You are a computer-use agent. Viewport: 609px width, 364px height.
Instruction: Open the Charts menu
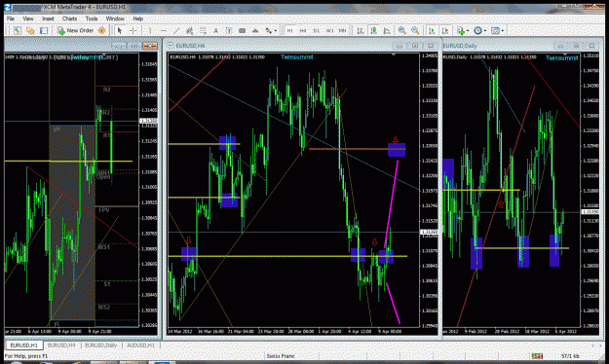pos(69,18)
